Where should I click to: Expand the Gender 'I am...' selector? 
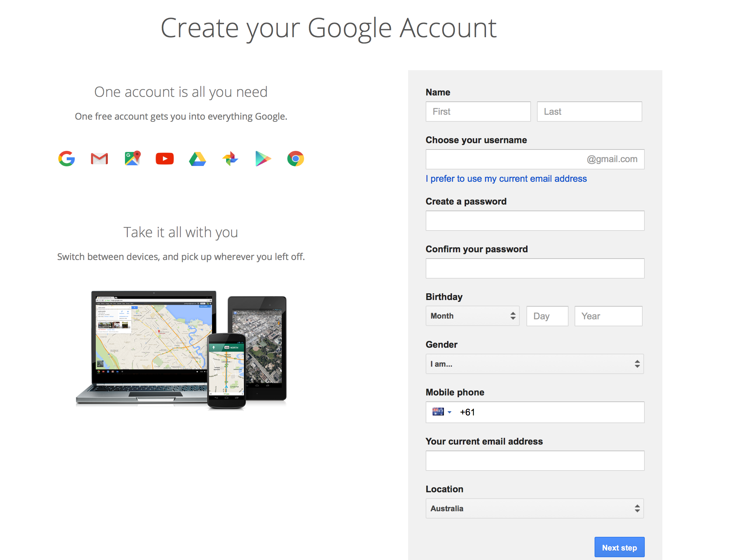coord(535,364)
